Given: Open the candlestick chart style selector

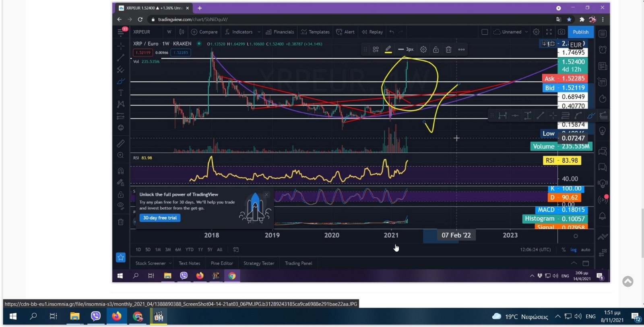Looking at the screenshot, I should click(x=182, y=32).
